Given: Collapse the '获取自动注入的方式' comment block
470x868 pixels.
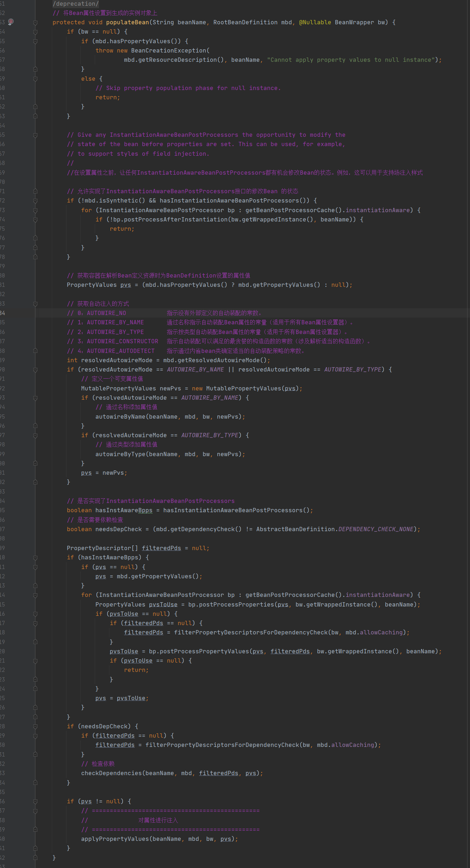Looking at the screenshot, I should point(35,304).
